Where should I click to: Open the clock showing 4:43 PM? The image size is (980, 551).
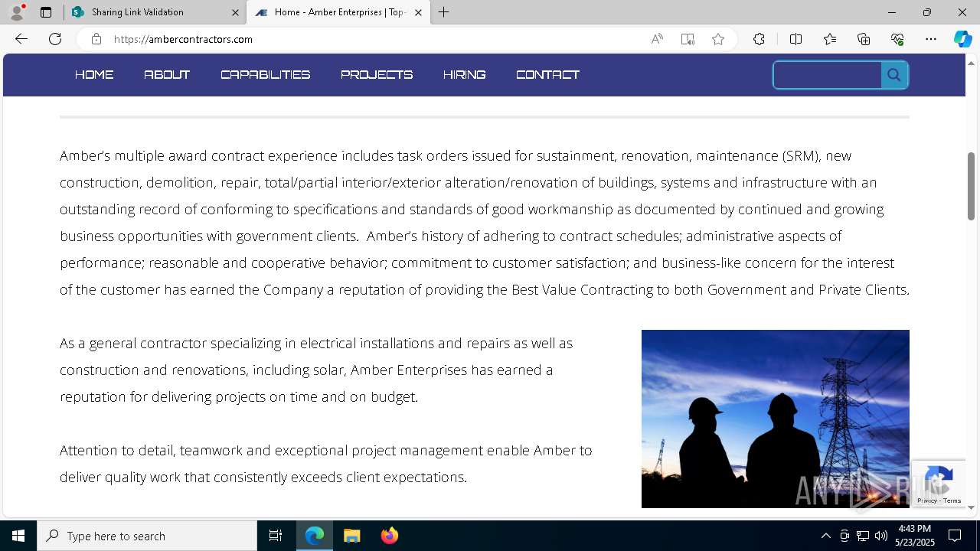coord(915,535)
